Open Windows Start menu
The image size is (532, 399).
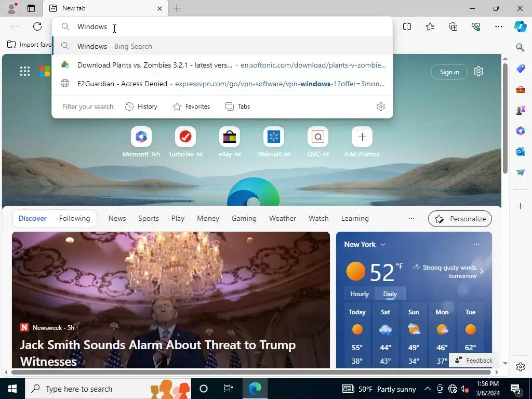pyautogui.click(x=12, y=389)
